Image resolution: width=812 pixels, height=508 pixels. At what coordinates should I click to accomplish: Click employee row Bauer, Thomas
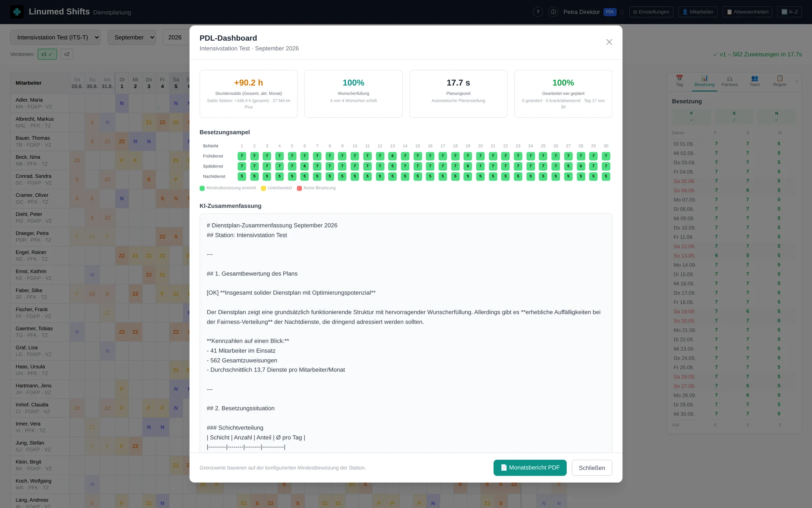[x=39, y=141]
